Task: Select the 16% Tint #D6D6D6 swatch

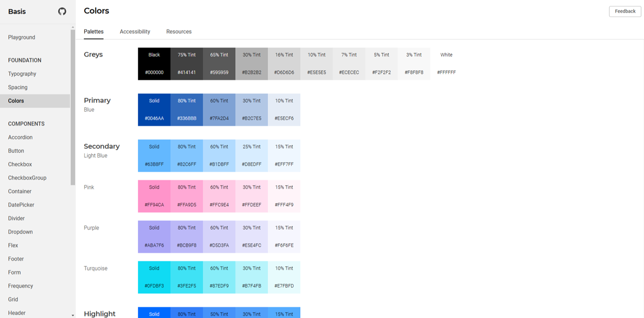Action: (284, 64)
